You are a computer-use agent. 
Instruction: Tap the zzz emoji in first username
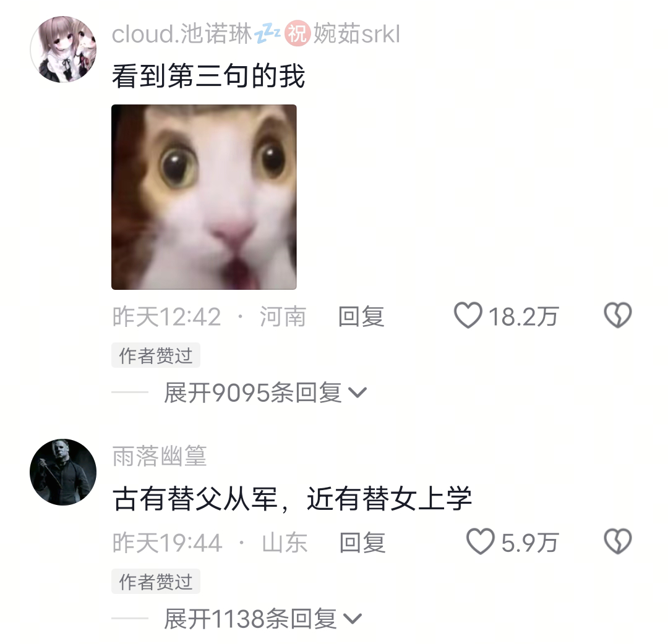tap(268, 34)
